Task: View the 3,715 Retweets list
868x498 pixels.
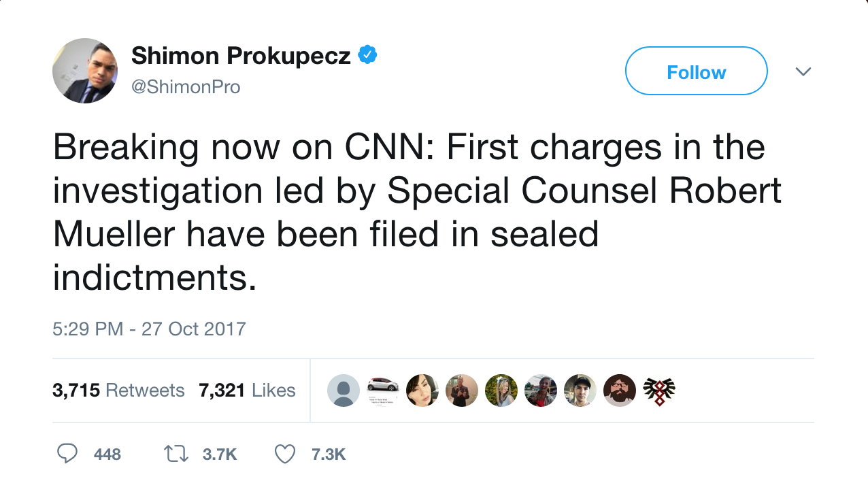Action: (118, 391)
